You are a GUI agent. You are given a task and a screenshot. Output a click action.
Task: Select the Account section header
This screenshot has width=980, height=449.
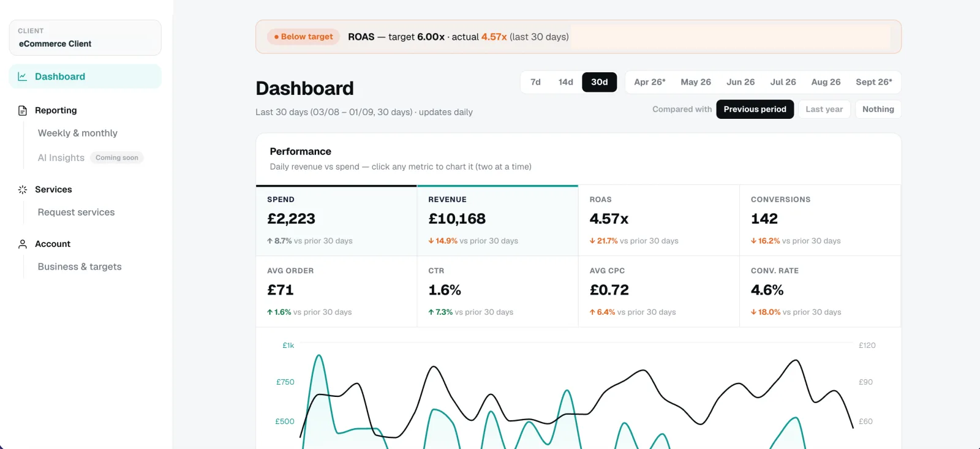53,244
